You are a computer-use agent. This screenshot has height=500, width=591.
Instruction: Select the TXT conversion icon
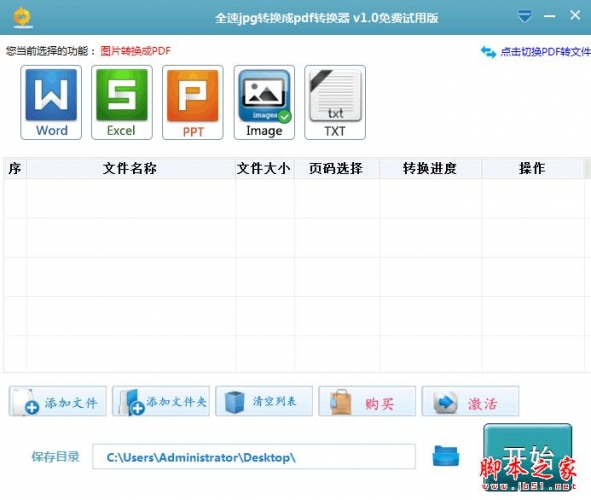coord(335,102)
